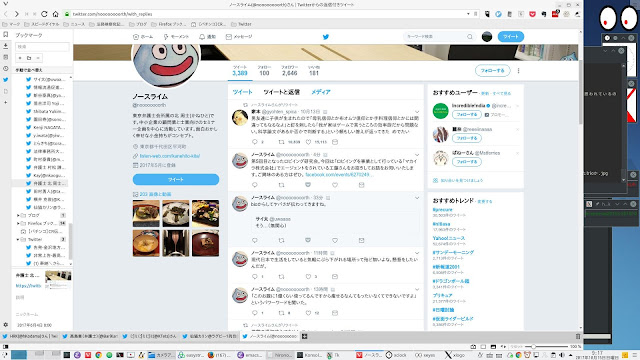This screenshot has height=360, width=640.
Task: Add a web panel with plus icon
Action: (6, 102)
